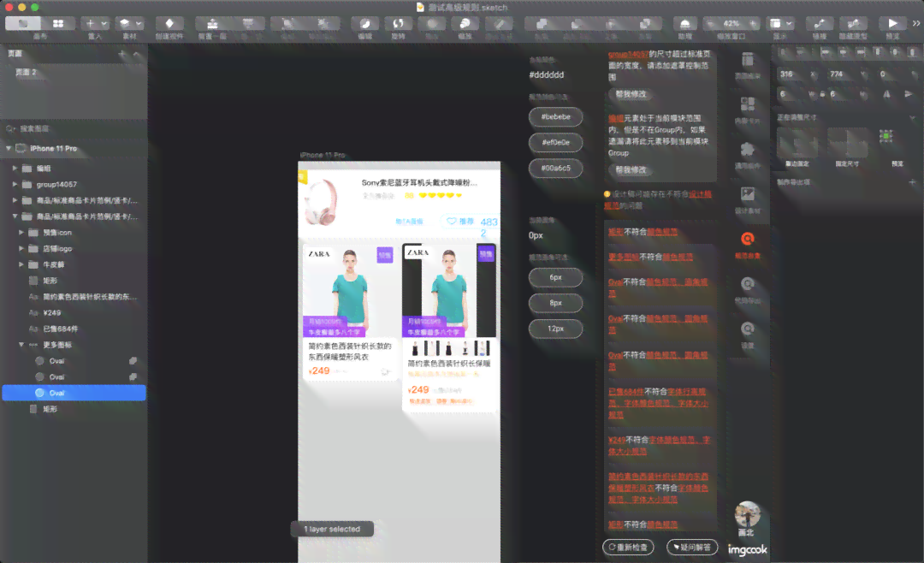924x563 pixels.
Task: Open the layered-stack data dropdown in toolbar
Action: (131, 23)
